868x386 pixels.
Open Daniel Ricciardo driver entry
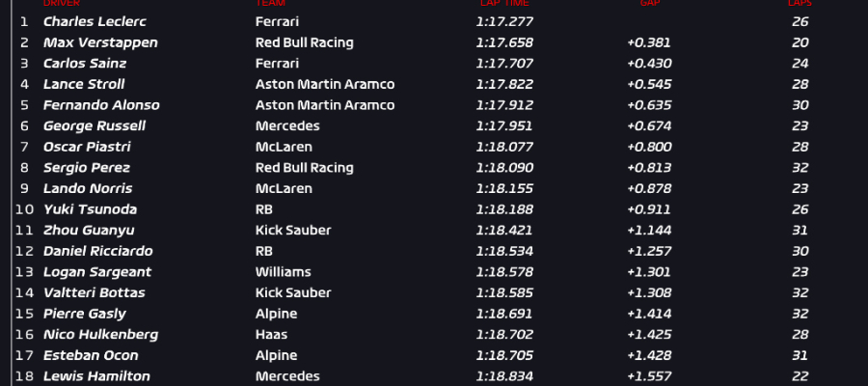97,251
